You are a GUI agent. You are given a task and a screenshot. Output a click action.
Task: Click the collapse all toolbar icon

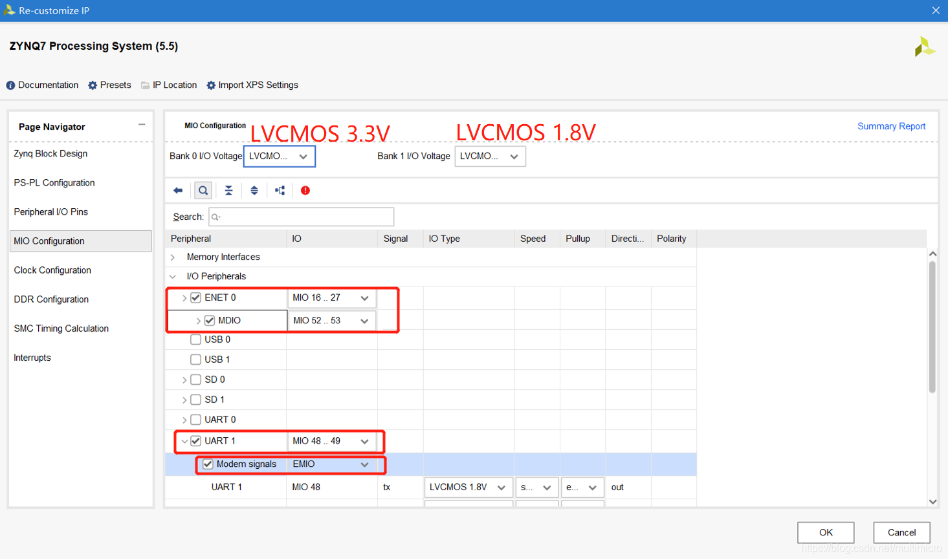(x=228, y=191)
